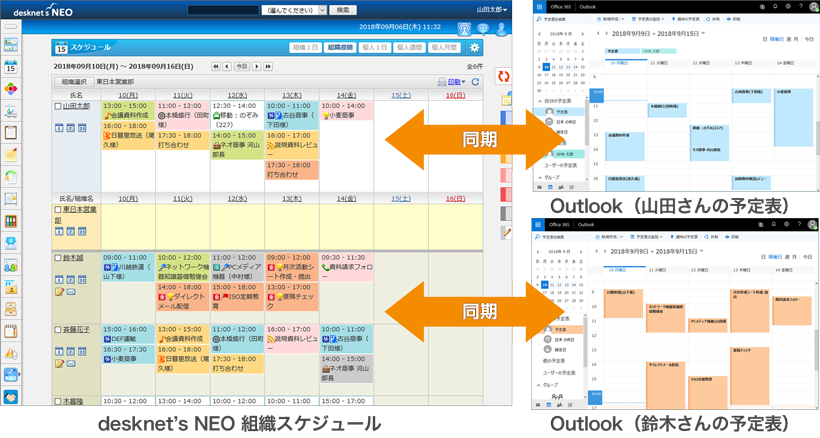Open 山田太郎's month view icon labeled 31
The height and width of the screenshot is (438, 820).
(x=82, y=128)
